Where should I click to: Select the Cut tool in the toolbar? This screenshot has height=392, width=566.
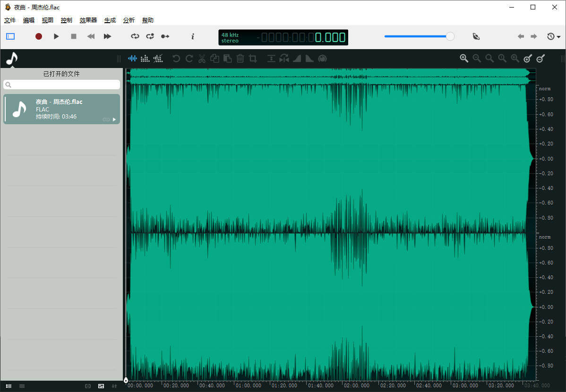coord(202,58)
